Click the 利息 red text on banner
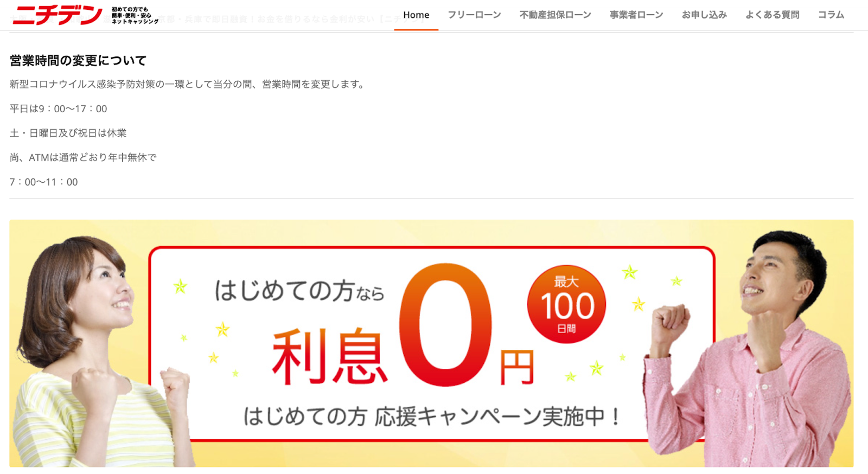Screen dimensions: 868x474 (330, 357)
